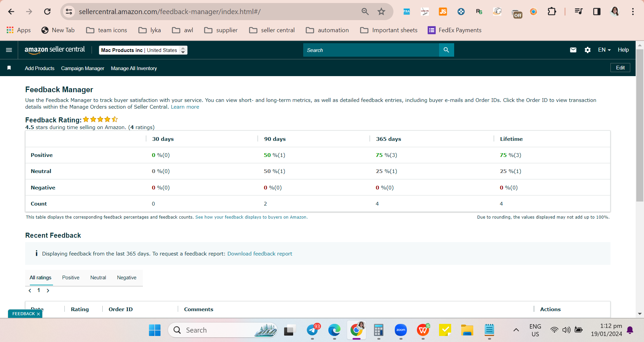Image resolution: width=644 pixels, height=342 pixels.
Task: Select All ratings tab
Action: click(41, 278)
